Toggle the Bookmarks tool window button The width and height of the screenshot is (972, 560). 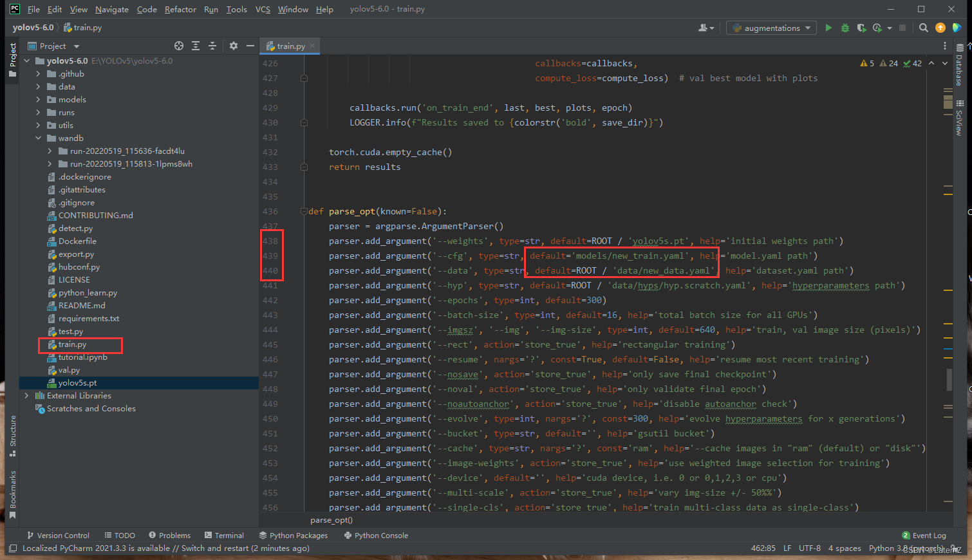(x=12, y=495)
